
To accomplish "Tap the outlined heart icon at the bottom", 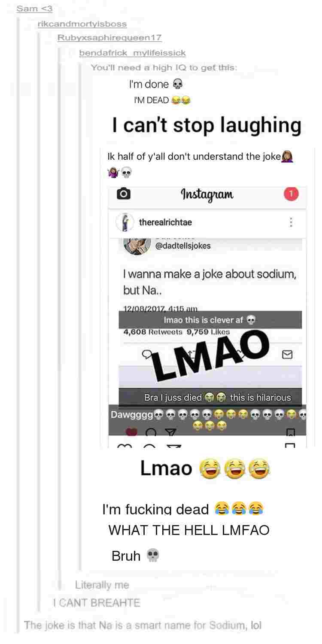I will pyautogui.click(x=125, y=447).
